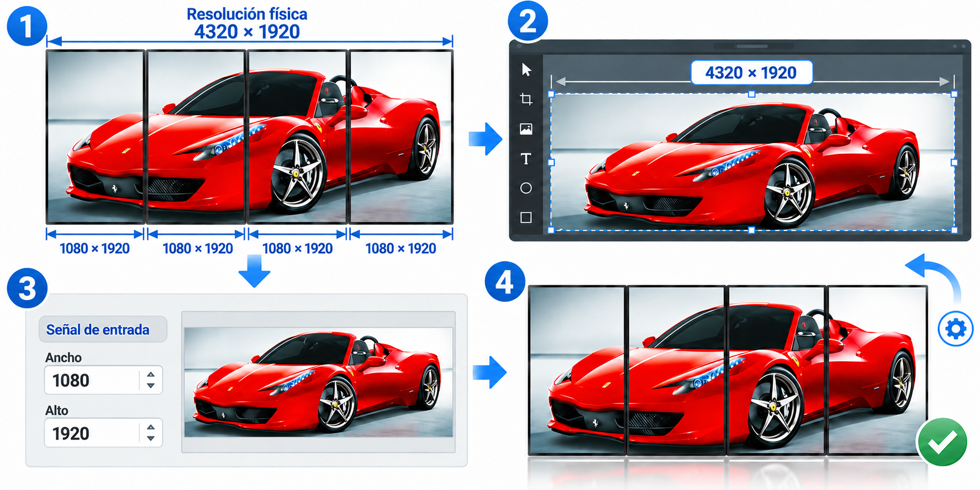Viewport: 980px width, 490px height.
Task: Focus the Alto field showing 1920
Action: tap(103, 433)
